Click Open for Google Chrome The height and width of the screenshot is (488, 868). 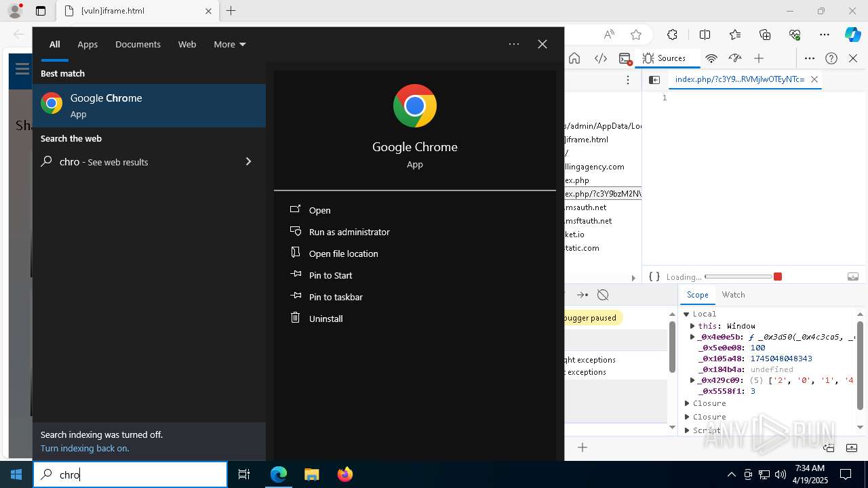point(319,210)
